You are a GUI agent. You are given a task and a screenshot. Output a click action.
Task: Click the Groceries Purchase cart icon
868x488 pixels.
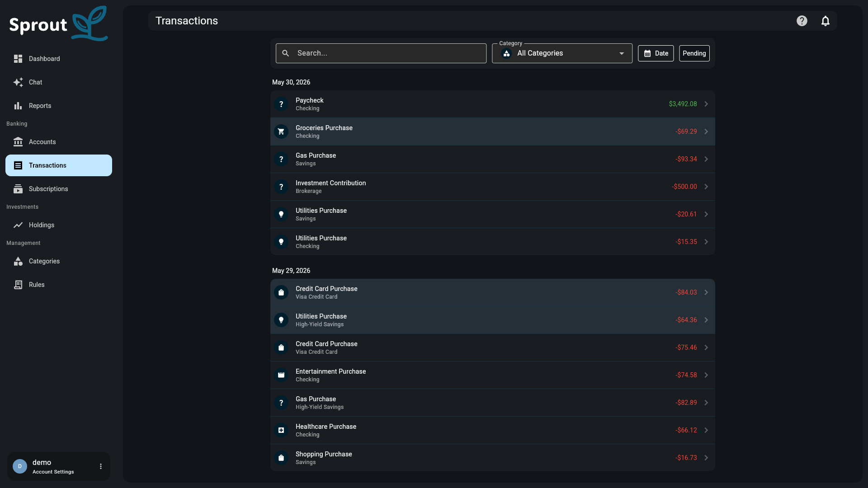(281, 131)
